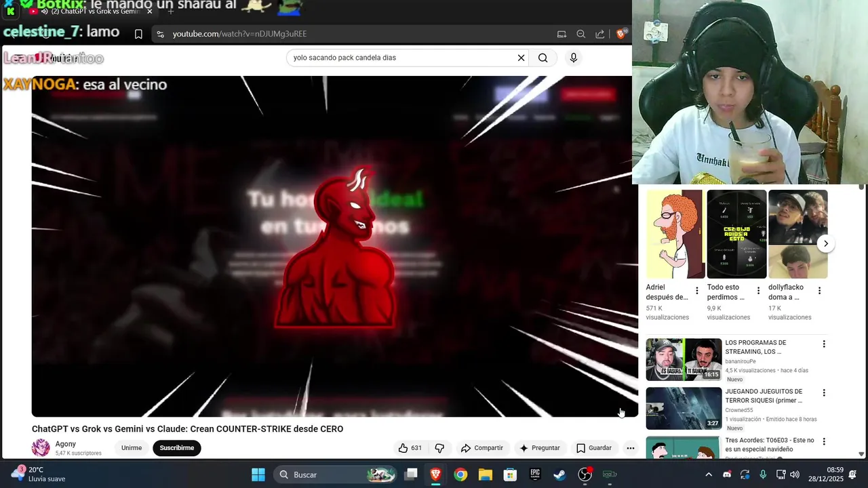Click the Brave browser taskbar icon
Image resolution: width=868 pixels, height=488 pixels.
coord(436,474)
